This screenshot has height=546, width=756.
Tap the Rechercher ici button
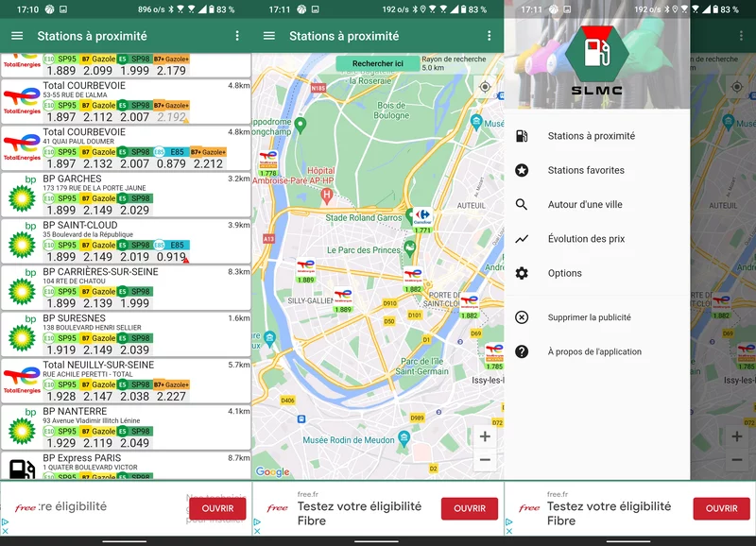click(377, 63)
